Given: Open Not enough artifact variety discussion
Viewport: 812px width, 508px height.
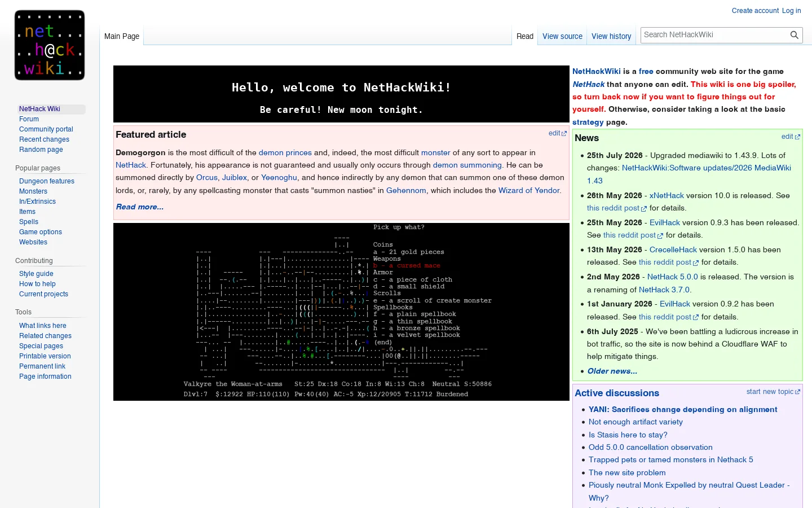Looking at the screenshot, I should coord(636,422).
